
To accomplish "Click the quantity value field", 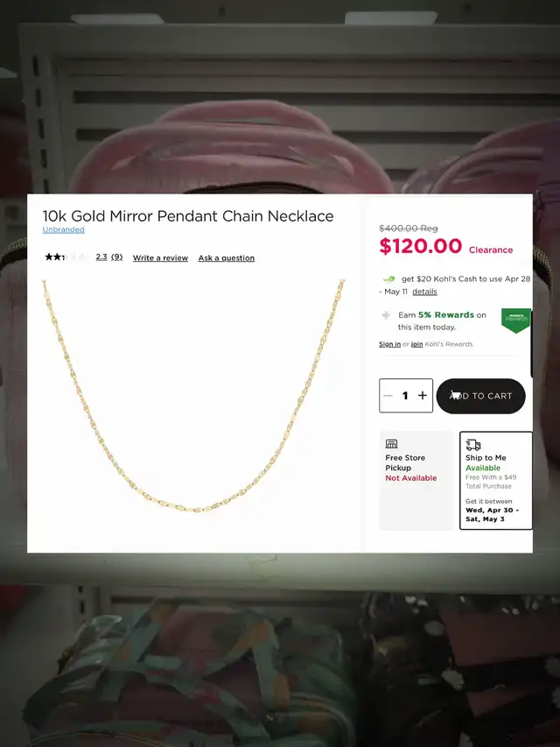I will [x=405, y=396].
